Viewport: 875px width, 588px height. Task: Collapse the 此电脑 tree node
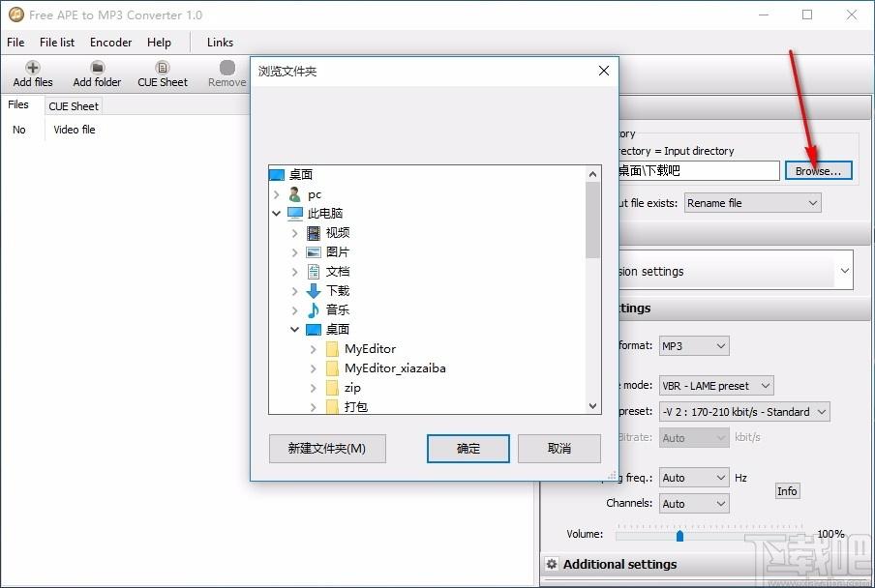pyautogui.click(x=276, y=214)
